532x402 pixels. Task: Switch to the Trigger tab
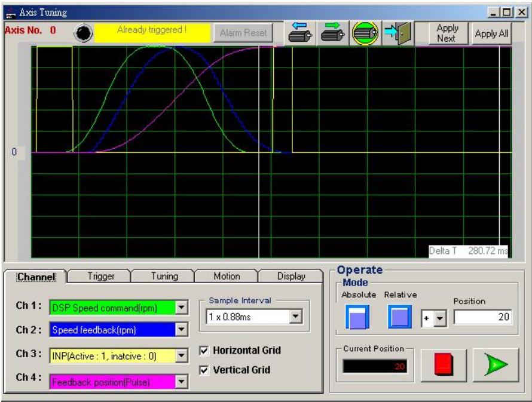pyautogui.click(x=101, y=276)
